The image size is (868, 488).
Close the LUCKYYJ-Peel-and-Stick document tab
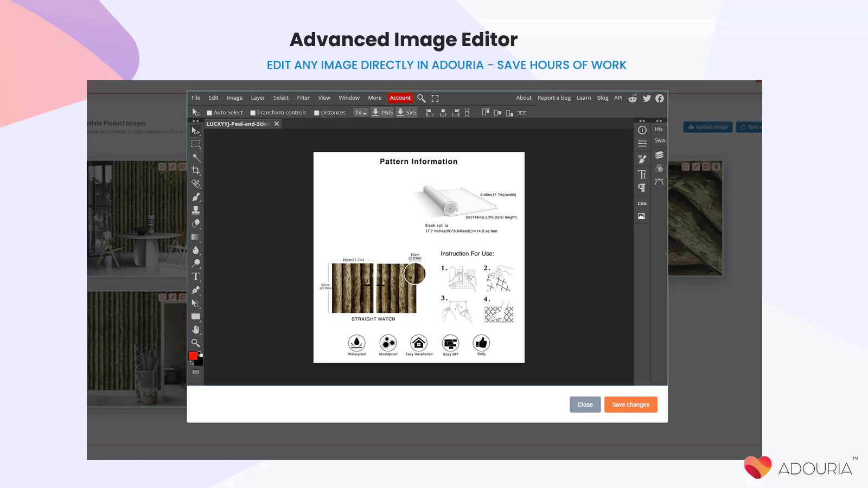pos(277,124)
